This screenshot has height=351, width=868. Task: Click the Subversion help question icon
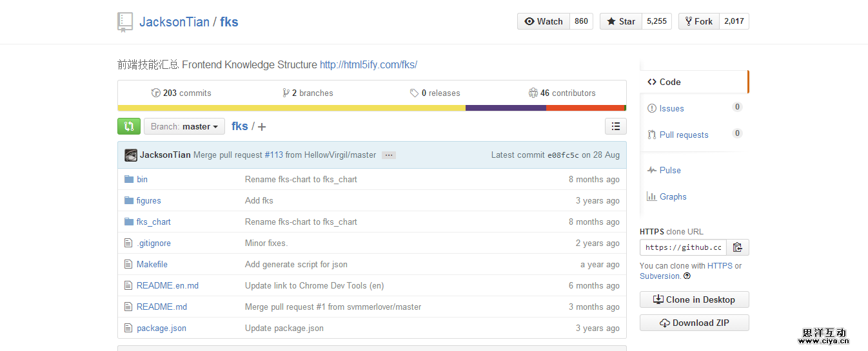[687, 276]
